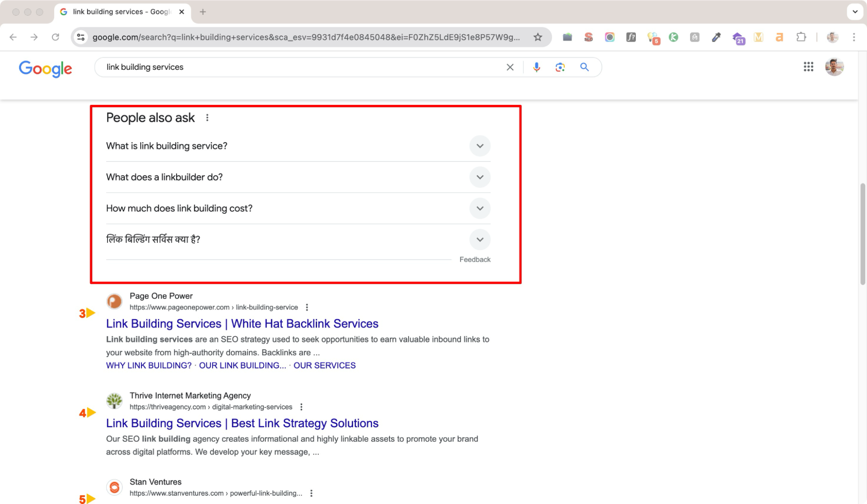Open the Google Apps grid launcher

(808, 67)
